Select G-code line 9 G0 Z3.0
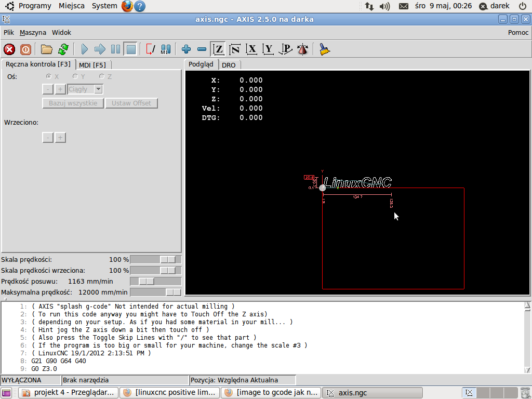Screen dimensions: 532x399 tap(44, 369)
